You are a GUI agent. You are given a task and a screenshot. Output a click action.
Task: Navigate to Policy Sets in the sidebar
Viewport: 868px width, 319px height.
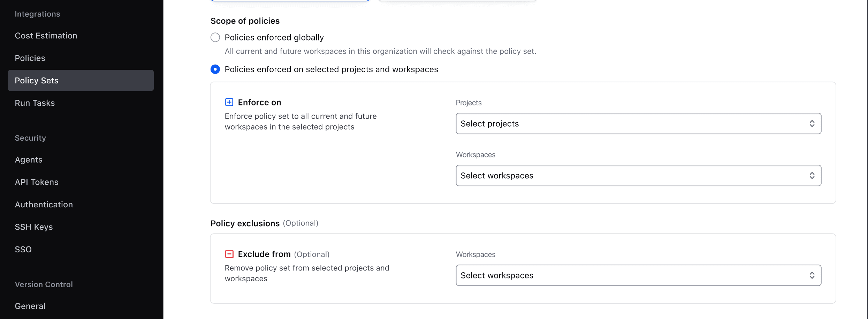[x=37, y=80]
